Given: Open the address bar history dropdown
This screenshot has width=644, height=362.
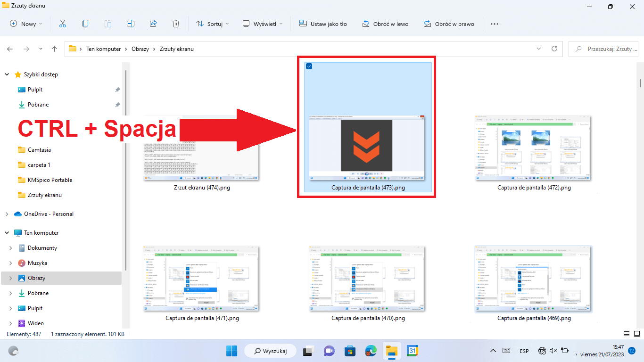Looking at the screenshot, I should click(x=539, y=49).
